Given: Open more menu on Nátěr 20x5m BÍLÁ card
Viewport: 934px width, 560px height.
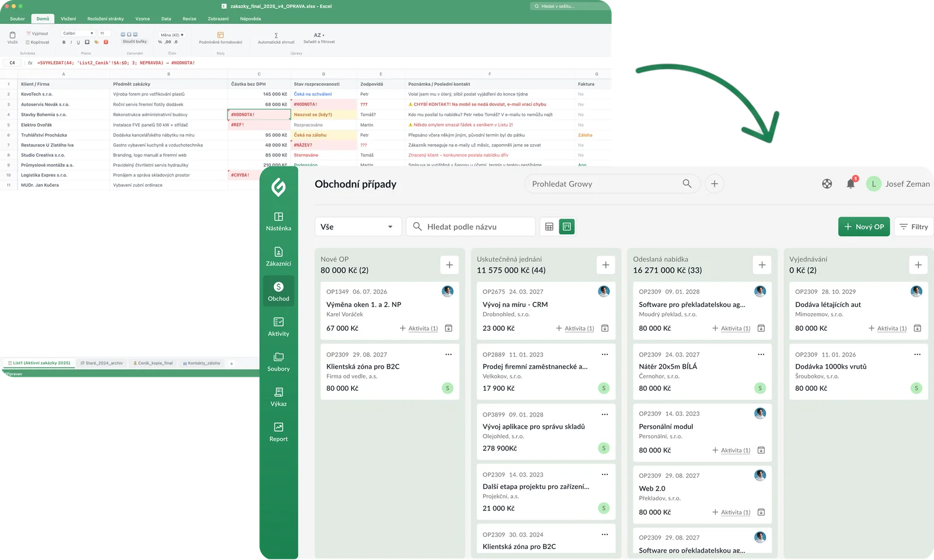Looking at the screenshot, I should tap(761, 354).
